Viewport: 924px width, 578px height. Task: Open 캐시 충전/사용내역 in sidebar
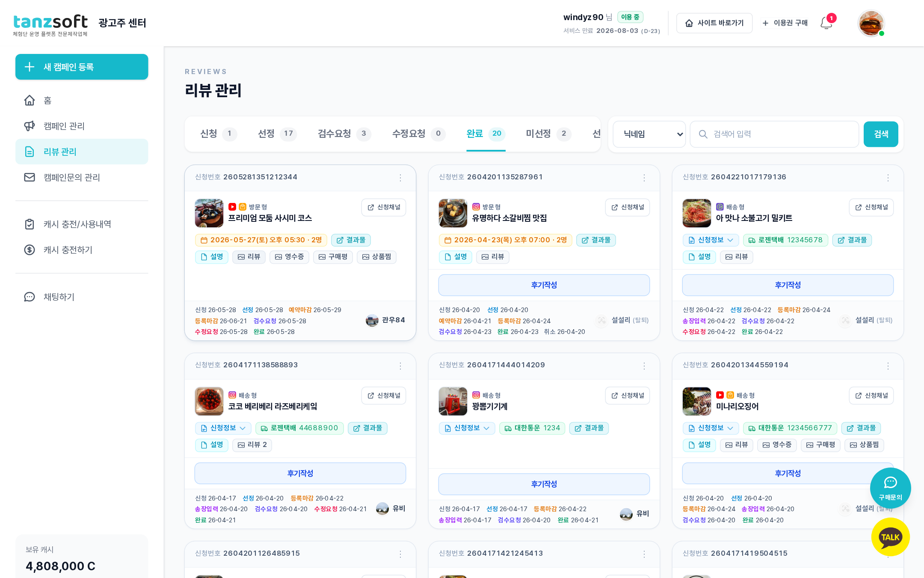pyautogui.click(x=82, y=224)
